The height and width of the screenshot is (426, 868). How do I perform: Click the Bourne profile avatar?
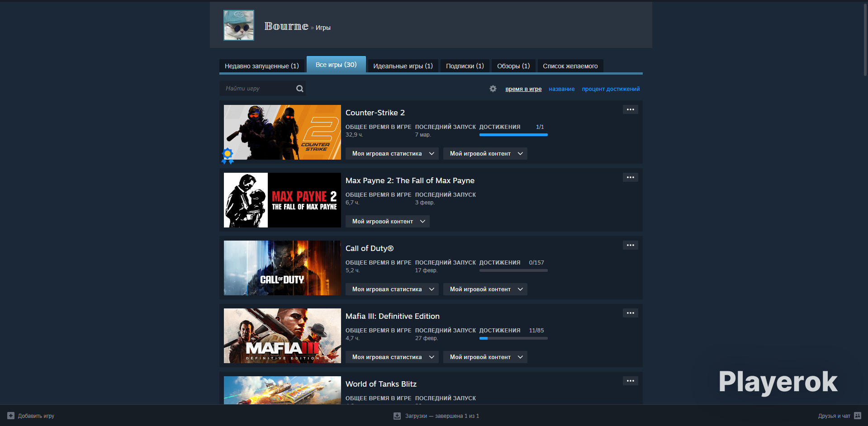tap(239, 25)
